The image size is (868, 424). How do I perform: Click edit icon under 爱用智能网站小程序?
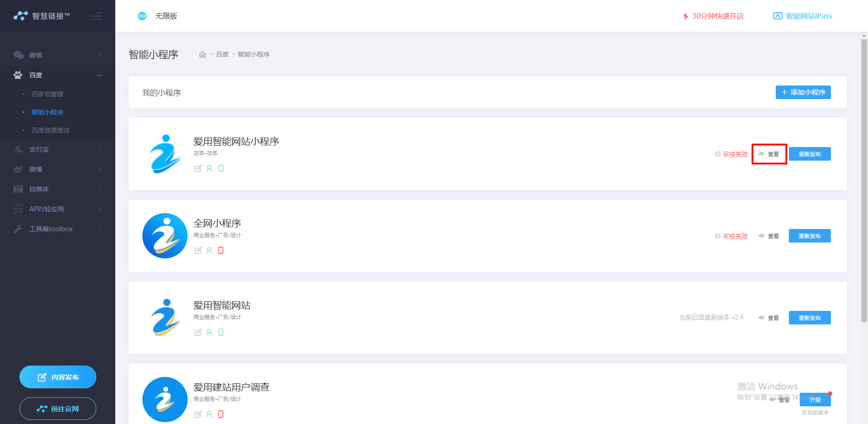[198, 168]
